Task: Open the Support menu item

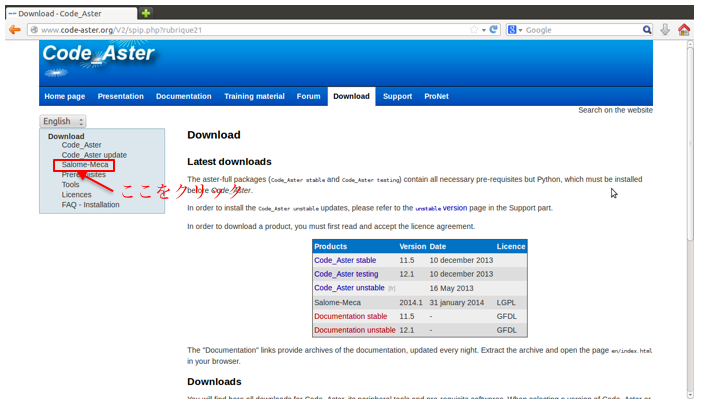Action: (397, 96)
